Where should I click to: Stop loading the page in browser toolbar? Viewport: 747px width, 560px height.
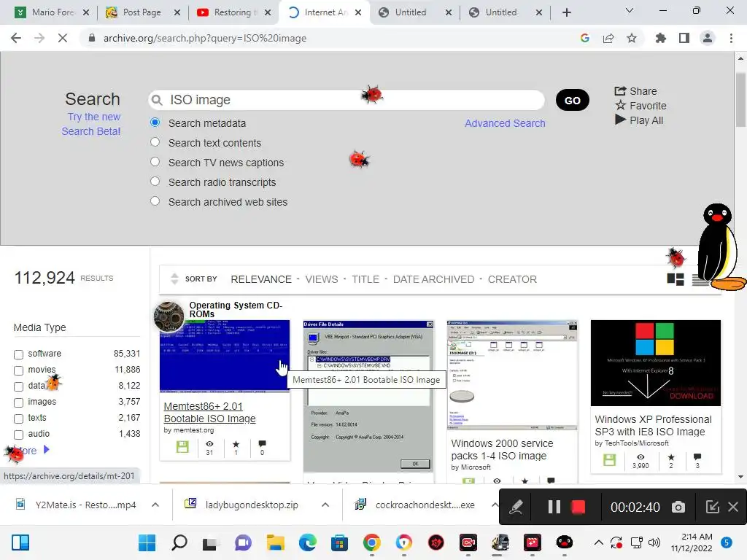pyautogui.click(x=63, y=38)
